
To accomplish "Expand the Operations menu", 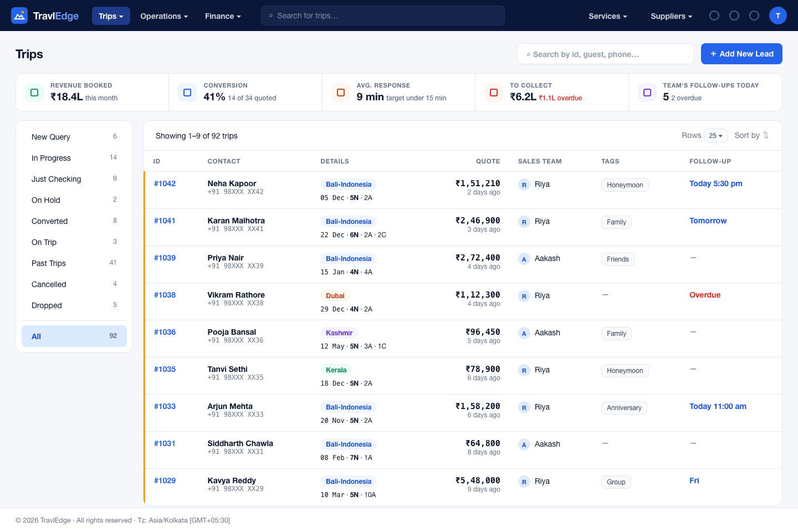I will 164,16.
